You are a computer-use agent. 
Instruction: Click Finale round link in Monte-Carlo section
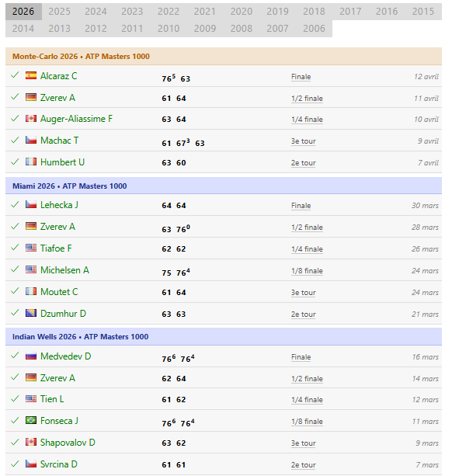(x=301, y=77)
